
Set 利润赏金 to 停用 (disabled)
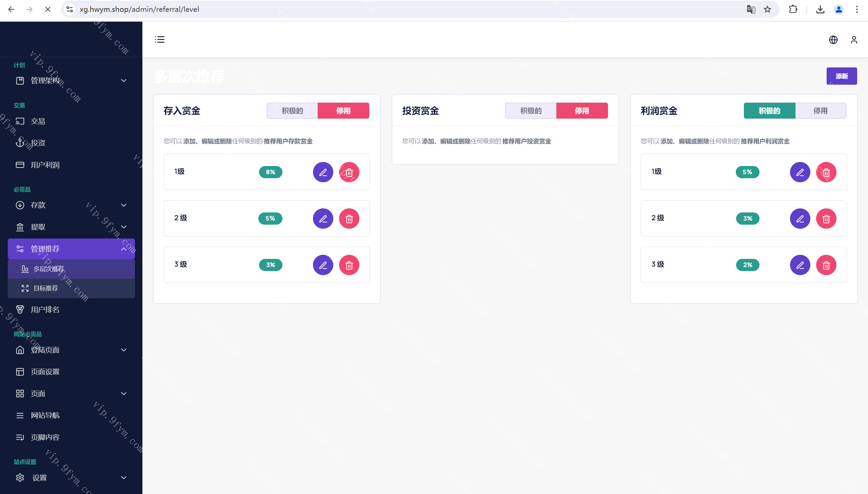pos(820,110)
